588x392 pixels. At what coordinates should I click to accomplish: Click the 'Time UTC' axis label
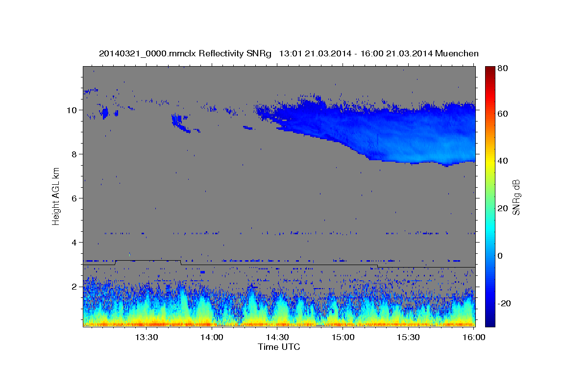(x=279, y=347)
